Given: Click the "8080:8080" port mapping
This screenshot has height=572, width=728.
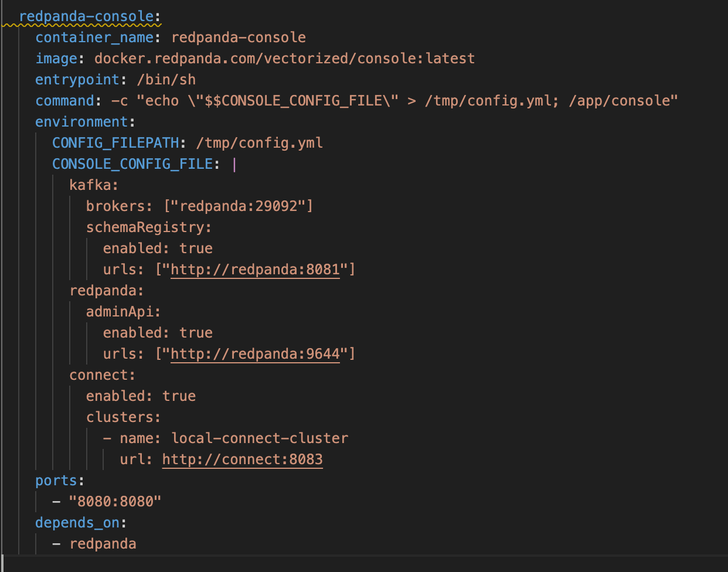Looking at the screenshot, I should point(115,502).
